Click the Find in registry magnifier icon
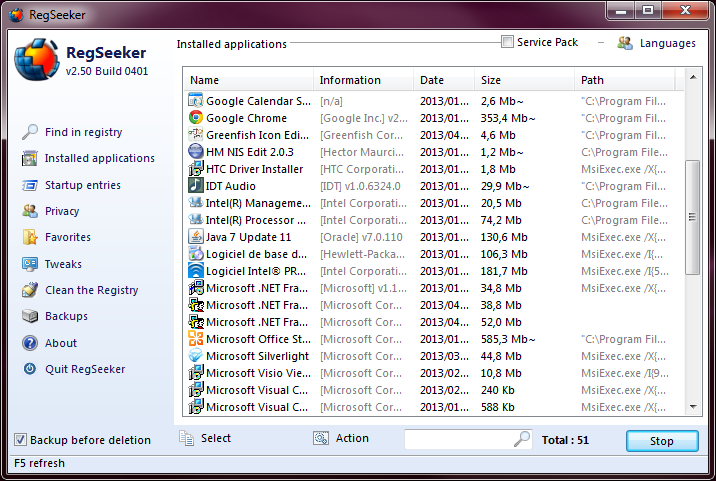 click(x=30, y=132)
